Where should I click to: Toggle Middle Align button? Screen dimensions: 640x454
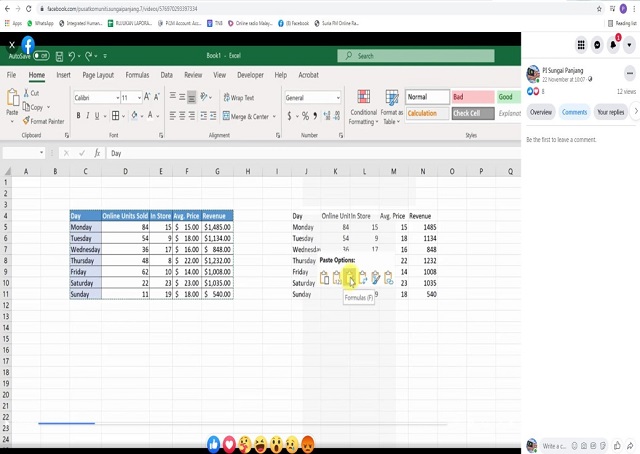pos(182,97)
